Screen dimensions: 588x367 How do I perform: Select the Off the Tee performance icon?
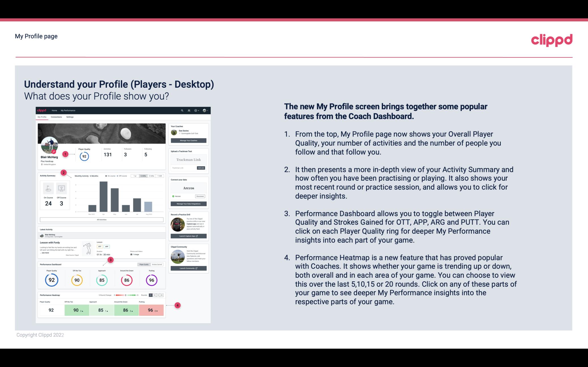(x=76, y=280)
